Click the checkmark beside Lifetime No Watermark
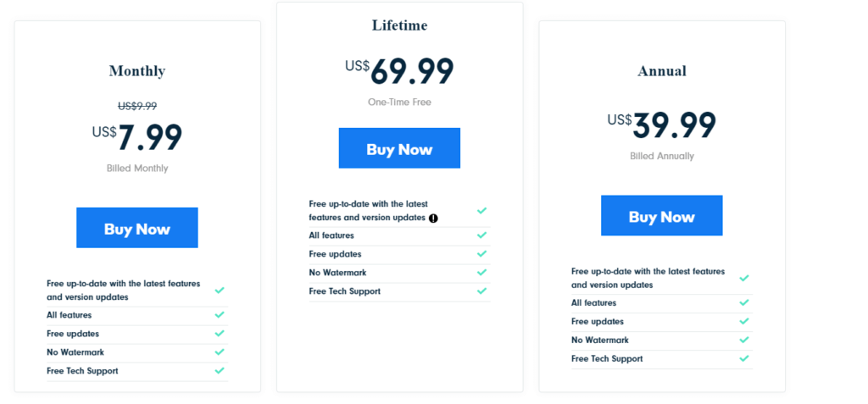Viewport: 868px width, 404px height. click(x=482, y=272)
